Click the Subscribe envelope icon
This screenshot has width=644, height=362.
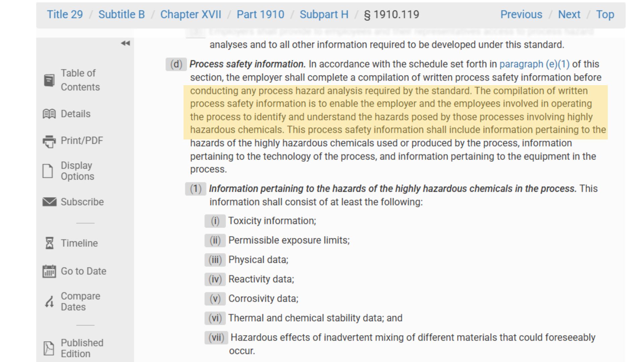point(49,202)
